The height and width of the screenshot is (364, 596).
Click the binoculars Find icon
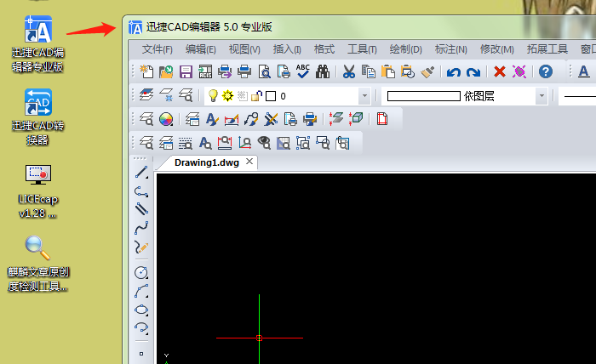tap(323, 71)
